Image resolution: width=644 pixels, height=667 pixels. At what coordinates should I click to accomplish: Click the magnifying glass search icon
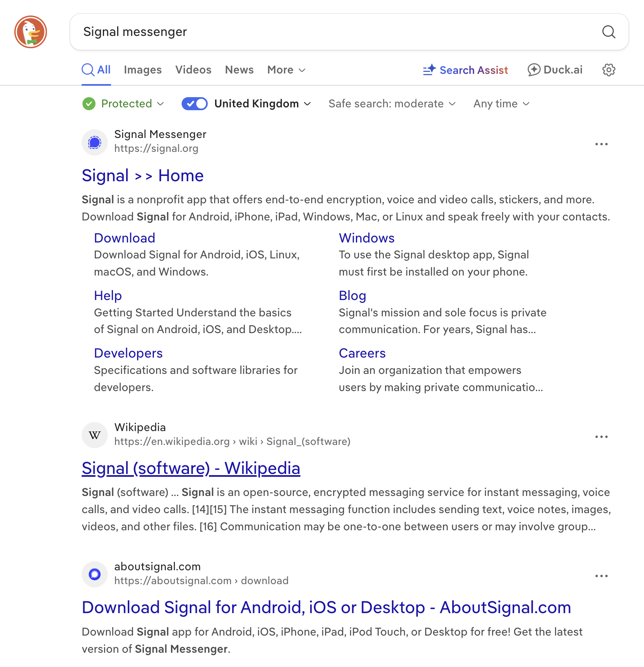click(x=608, y=32)
